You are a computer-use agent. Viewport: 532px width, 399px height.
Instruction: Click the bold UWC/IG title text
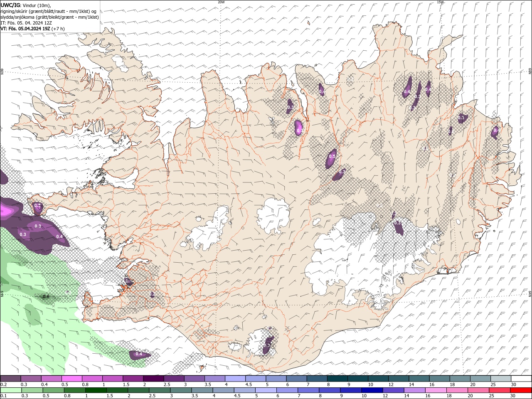[10, 5]
